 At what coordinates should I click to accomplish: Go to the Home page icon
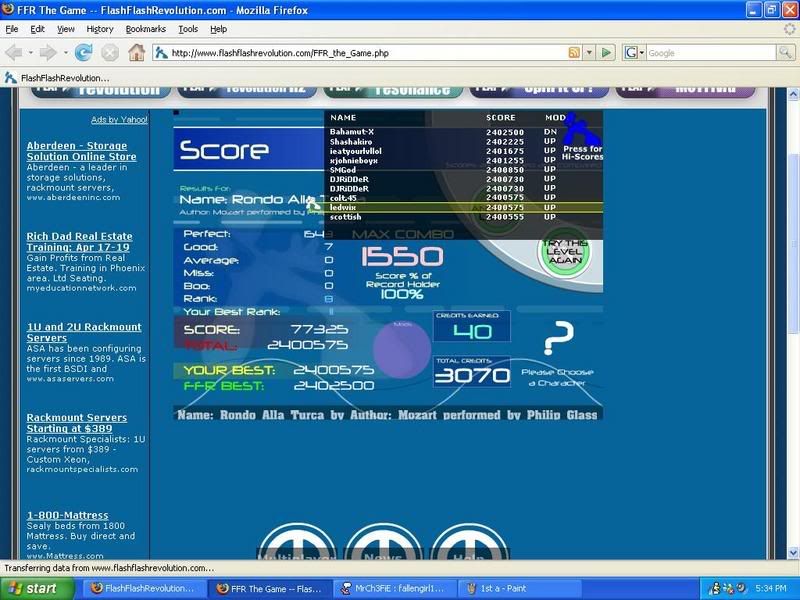click(x=136, y=53)
